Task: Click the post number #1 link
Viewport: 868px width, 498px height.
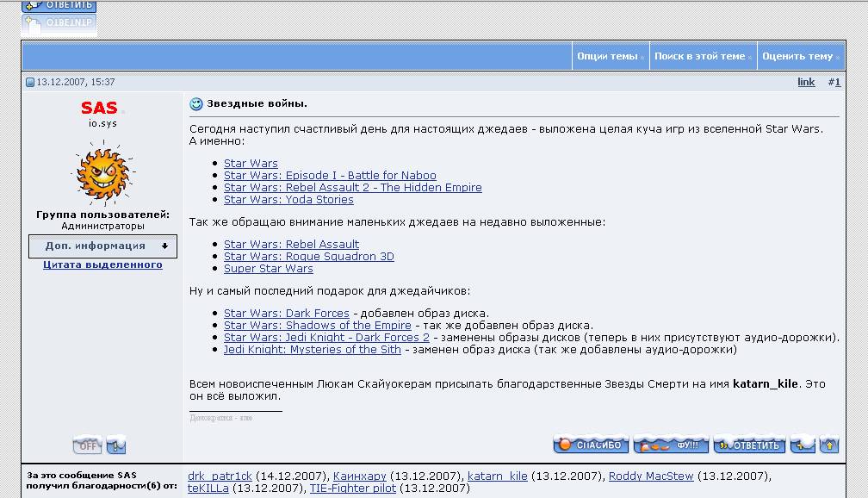Action: [x=834, y=82]
